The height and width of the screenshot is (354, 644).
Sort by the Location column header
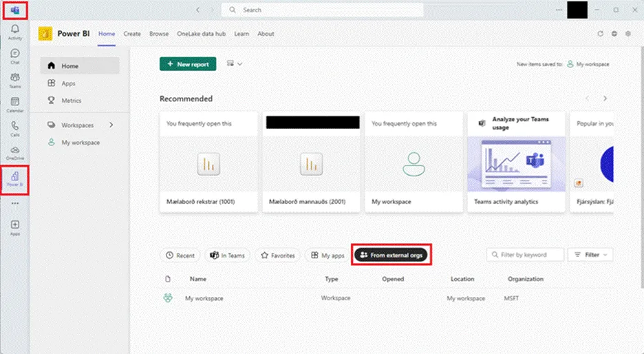click(462, 279)
